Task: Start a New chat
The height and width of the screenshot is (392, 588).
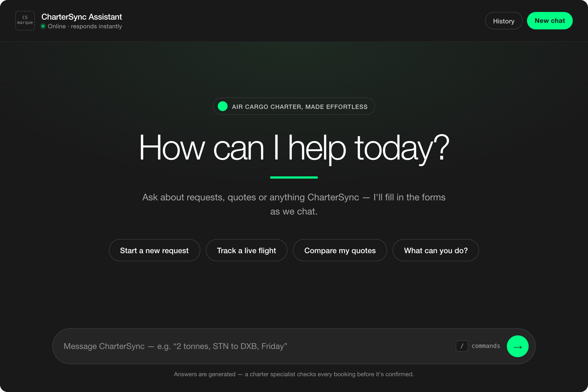Action: [x=550, y=21]
